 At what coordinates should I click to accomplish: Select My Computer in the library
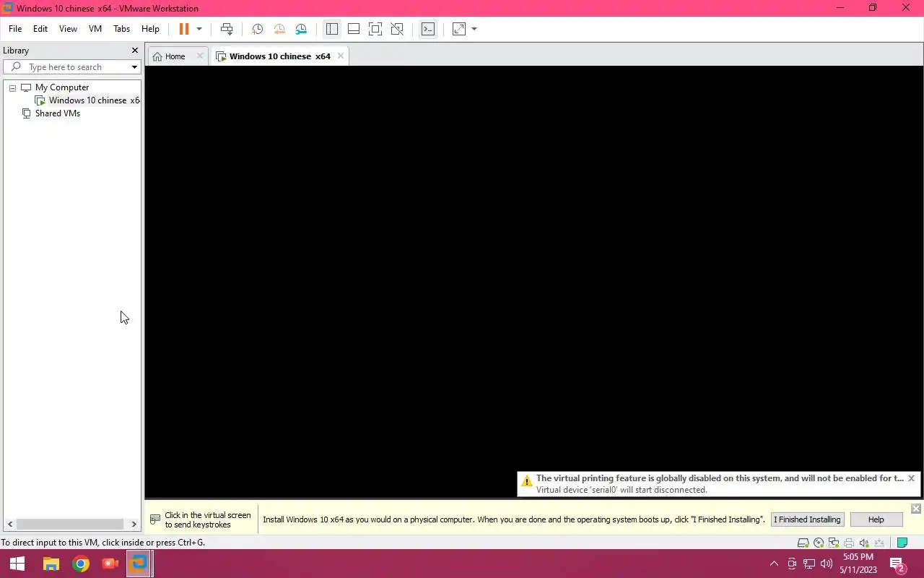[x=62, y=87]
